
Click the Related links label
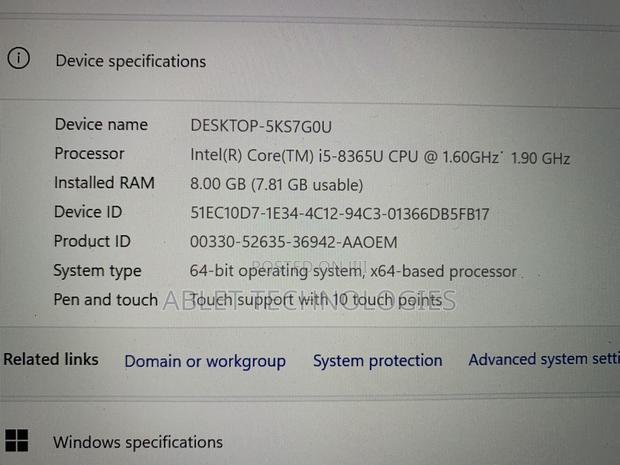[x=51, y=359]
